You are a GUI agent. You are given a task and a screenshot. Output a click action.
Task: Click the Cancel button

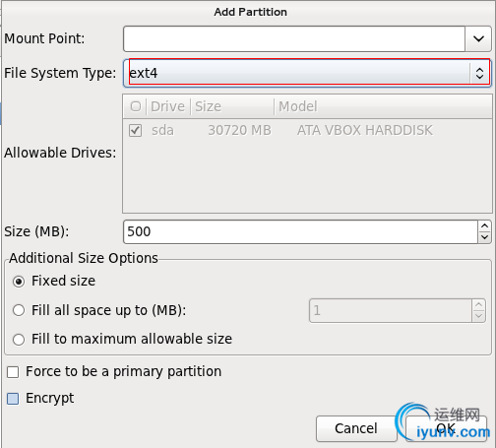click(356, 428)
